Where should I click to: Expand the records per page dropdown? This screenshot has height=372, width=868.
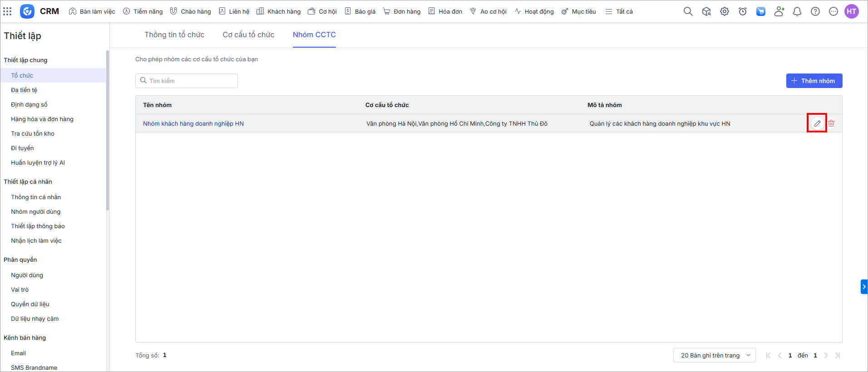[x=714, y=355]
